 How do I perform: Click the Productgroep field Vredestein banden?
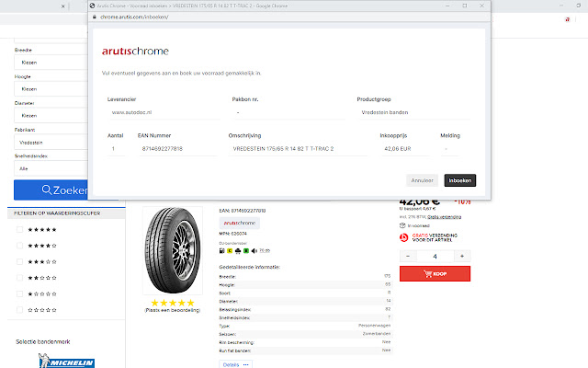413,112
